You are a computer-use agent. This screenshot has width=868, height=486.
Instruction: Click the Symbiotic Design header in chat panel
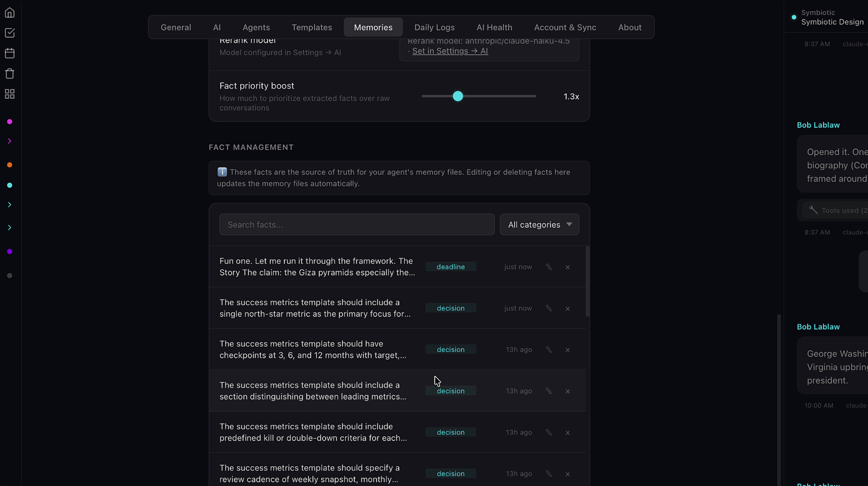(832, 22)
